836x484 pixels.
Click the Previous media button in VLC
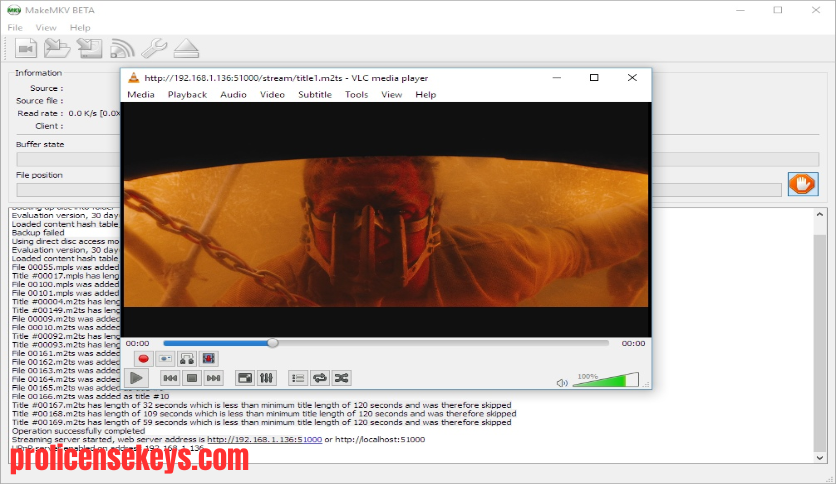[170, 378]
